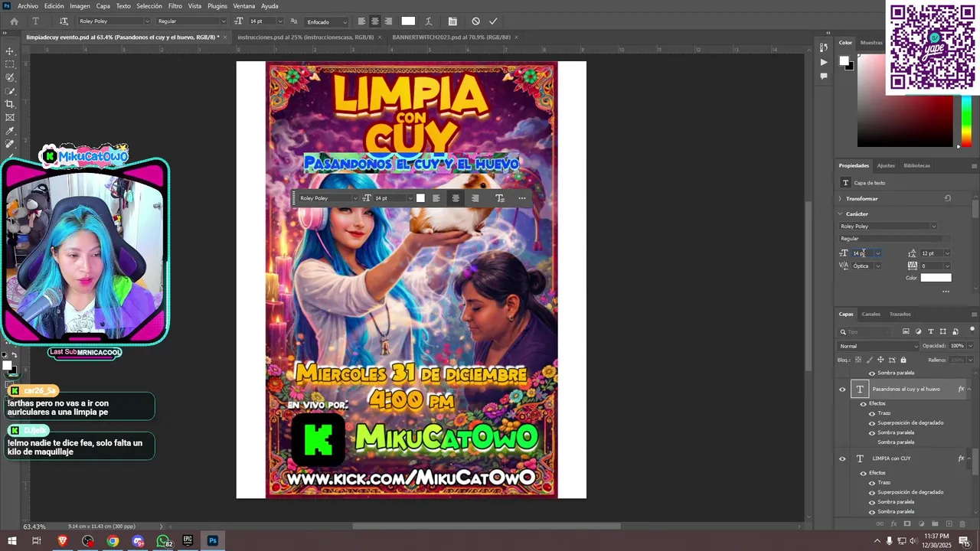Create new fill or adjustment layer

pos(921,524)
